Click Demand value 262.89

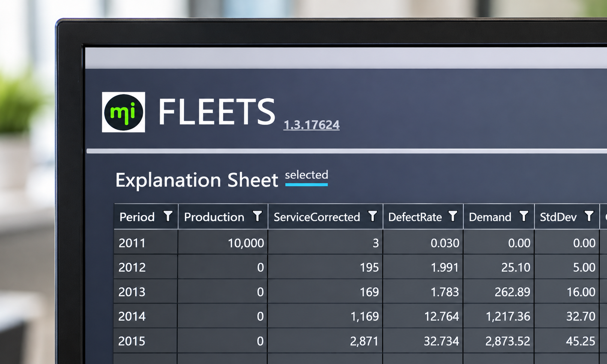513,292
